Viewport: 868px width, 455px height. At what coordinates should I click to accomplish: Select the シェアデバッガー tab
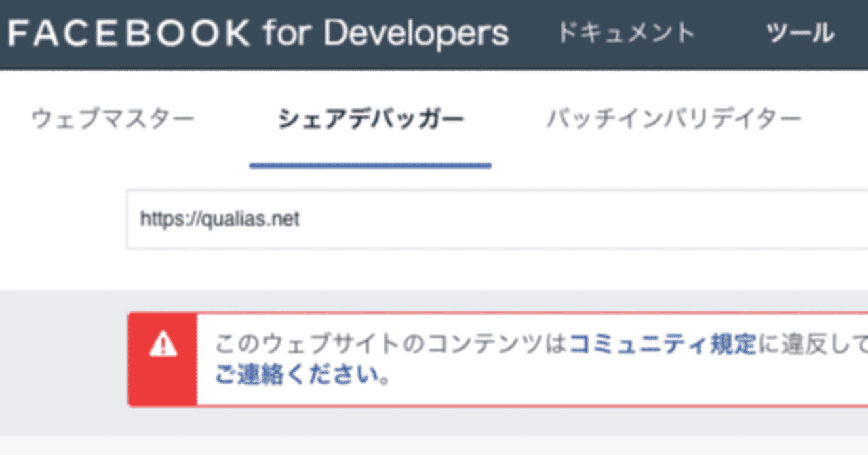click(x=371, y=119)
